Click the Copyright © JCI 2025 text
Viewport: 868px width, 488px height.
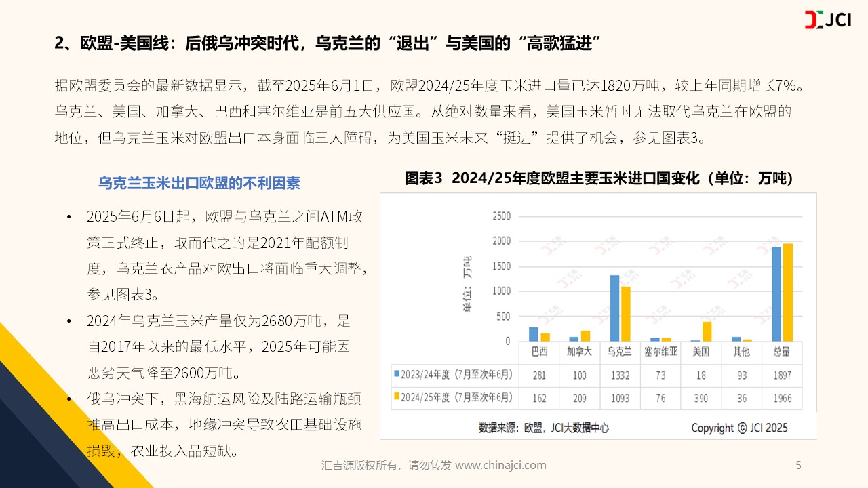(739, 428)
